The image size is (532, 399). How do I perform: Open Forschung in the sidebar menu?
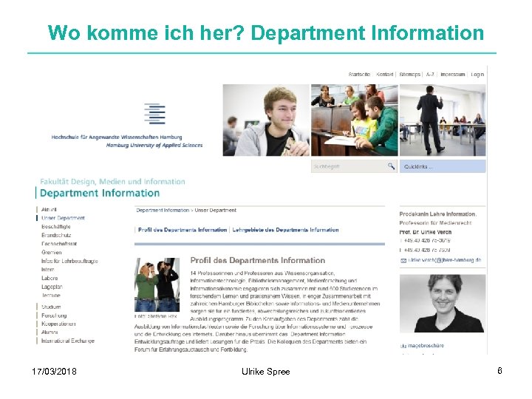tap(54, 316)
